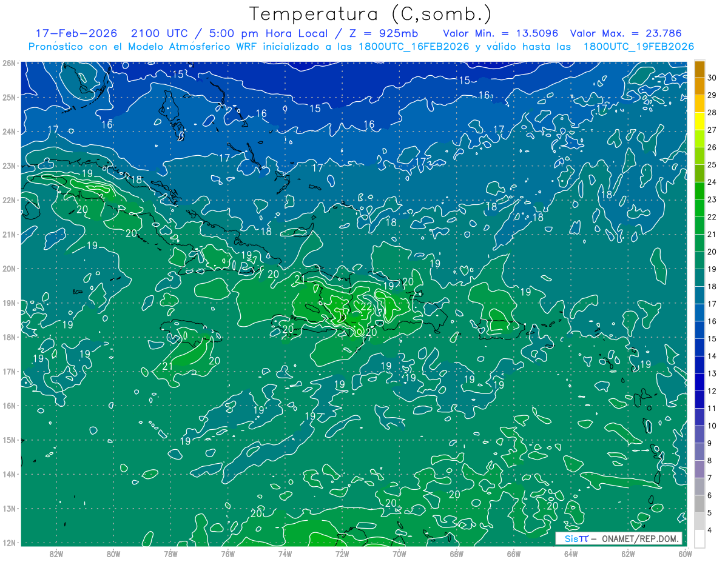Click the '60W' longitude label
The image size is (728, 562).
pos(685,554)
